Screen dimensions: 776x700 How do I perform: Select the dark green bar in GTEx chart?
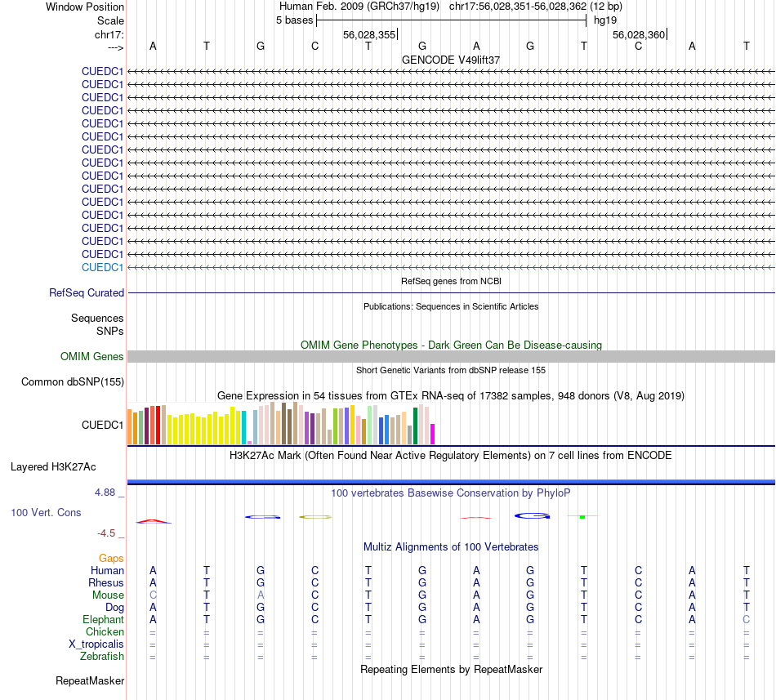coord(416,426)
